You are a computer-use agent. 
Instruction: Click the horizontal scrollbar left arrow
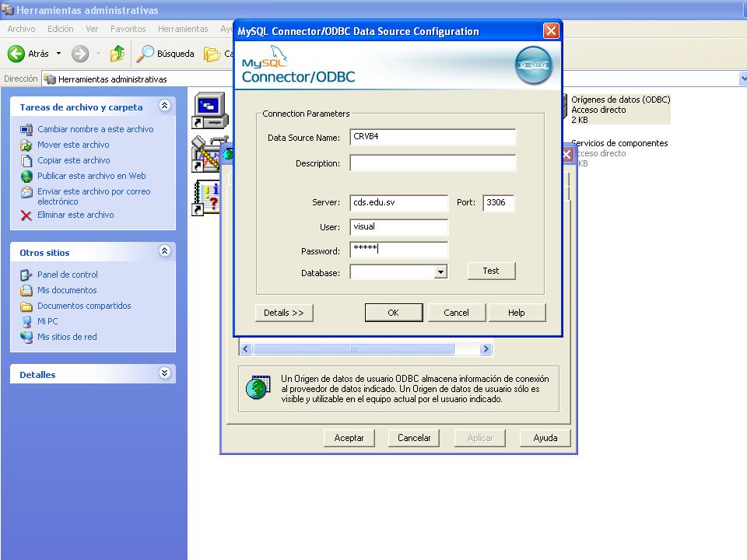click(x=245, y=349)
